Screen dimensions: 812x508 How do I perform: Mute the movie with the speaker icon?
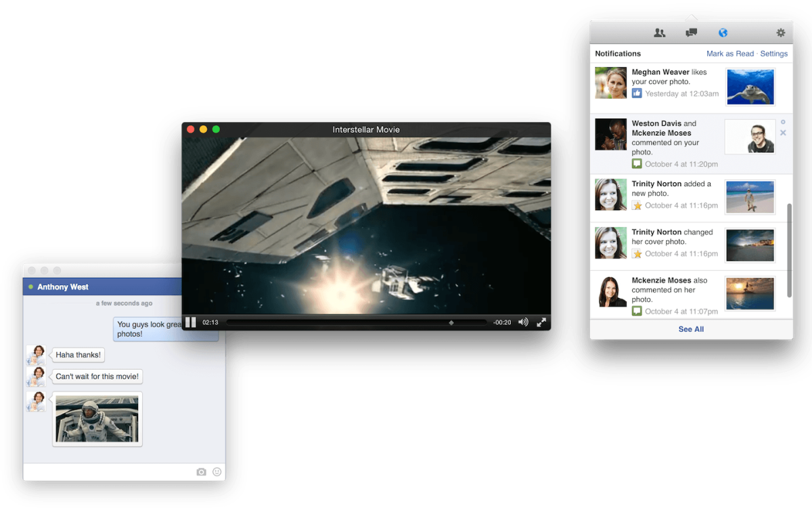523,322
